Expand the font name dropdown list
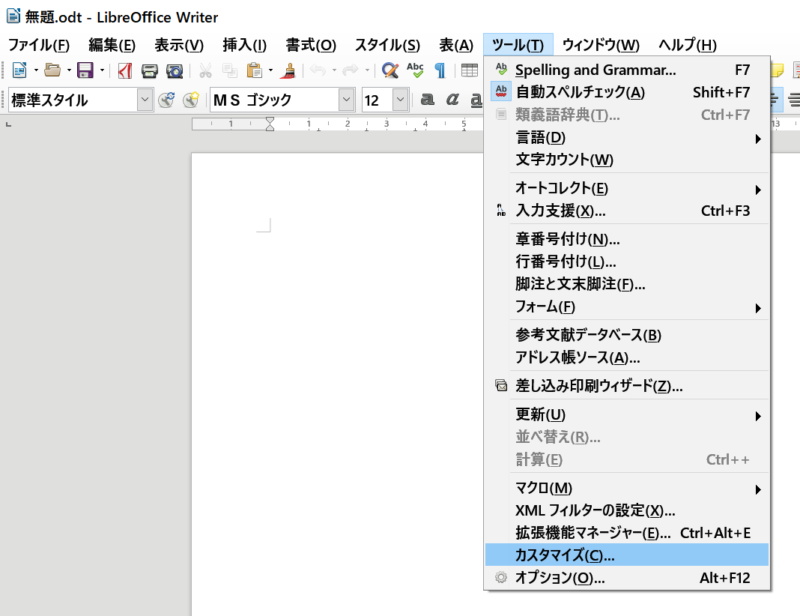800x616 pixels. coord(346,100)
